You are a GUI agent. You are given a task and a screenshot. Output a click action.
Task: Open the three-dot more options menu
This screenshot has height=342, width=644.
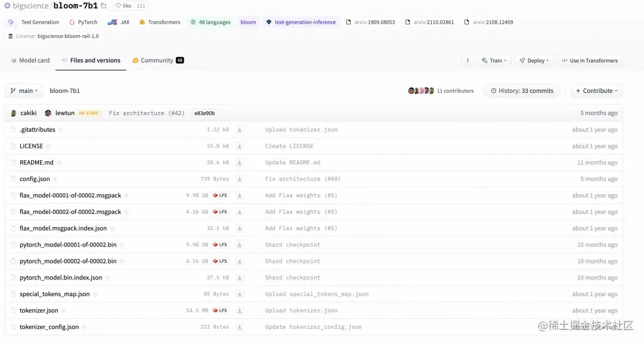point(467,60)
